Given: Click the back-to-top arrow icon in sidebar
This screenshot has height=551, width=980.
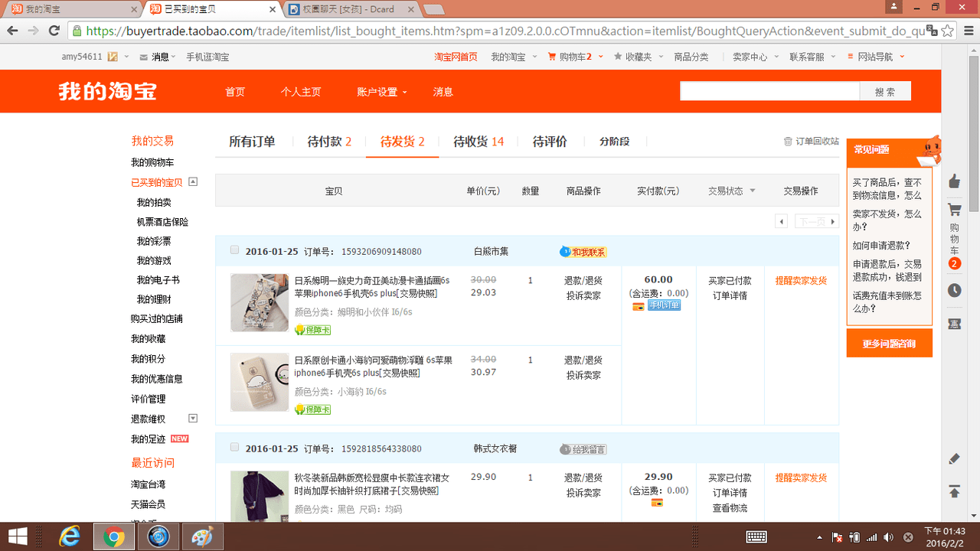Looking at the screenshot, I should [x=954, y=491].
